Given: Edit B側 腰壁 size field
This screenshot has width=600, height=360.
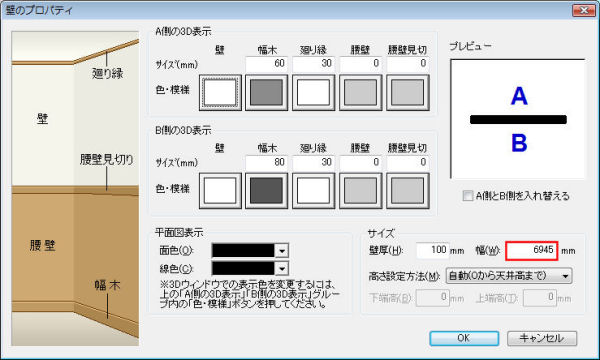Looking at the screenshot, I should point(360,162).
